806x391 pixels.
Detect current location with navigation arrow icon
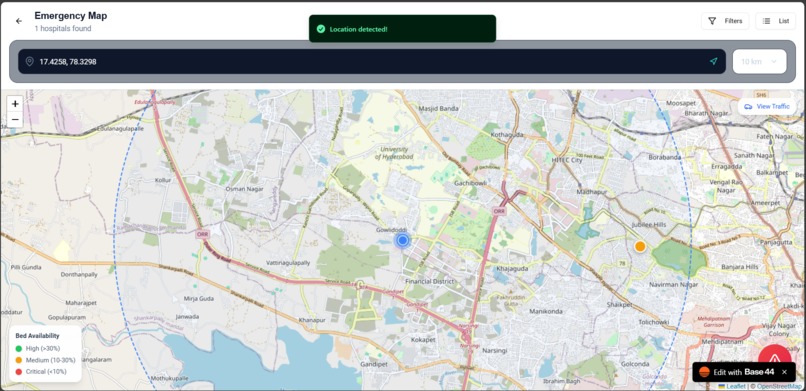(713, 62)
